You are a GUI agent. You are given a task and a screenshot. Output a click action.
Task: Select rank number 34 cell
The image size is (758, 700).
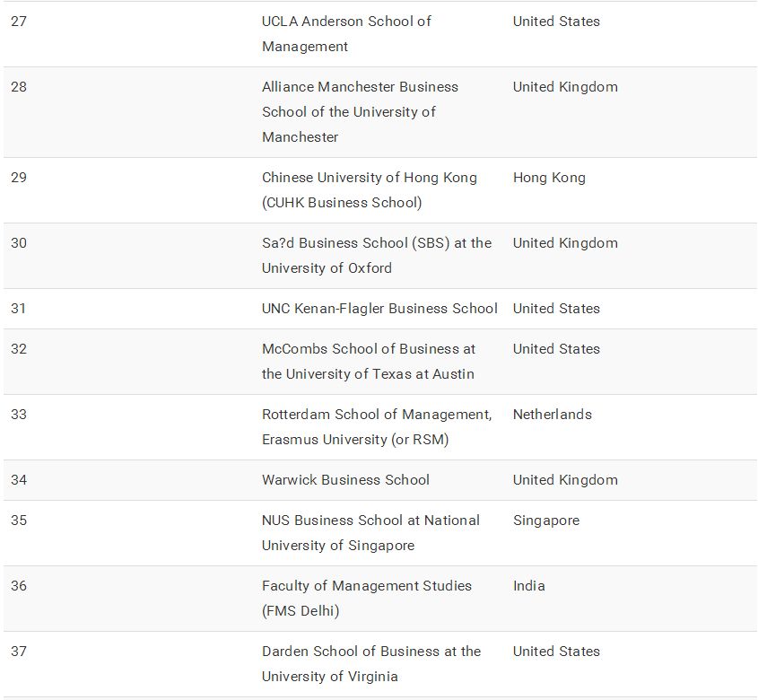pyautogui.click(x=19, y=480)
